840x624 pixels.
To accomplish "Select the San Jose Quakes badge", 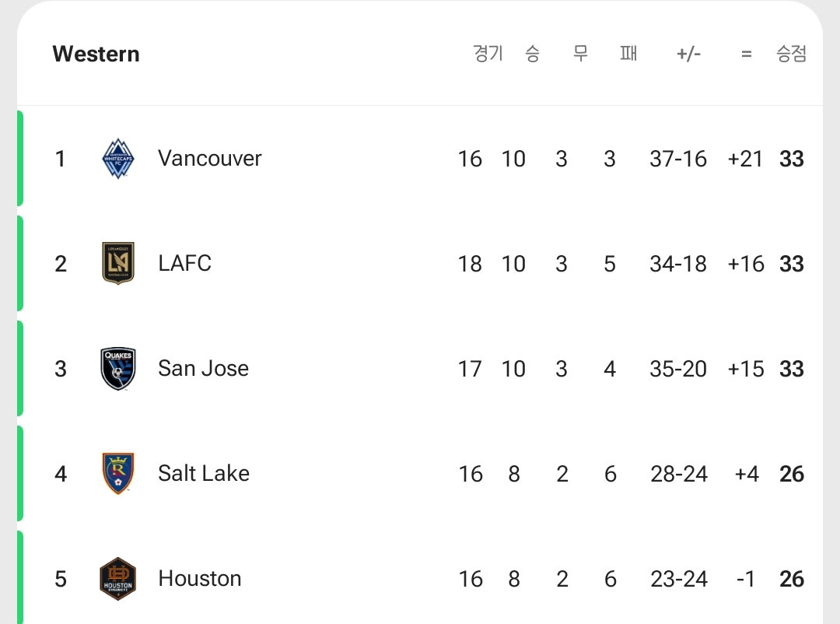I will tap(118, 368).
